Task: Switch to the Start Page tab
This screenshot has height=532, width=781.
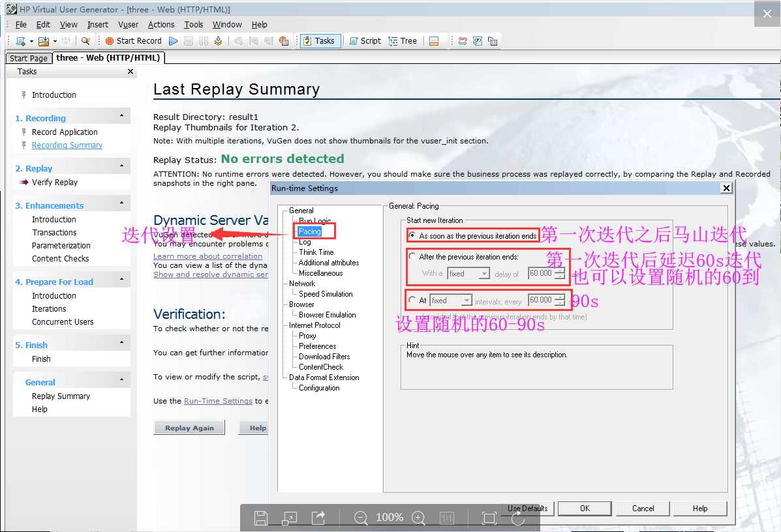Action: (x=29, y=58)
